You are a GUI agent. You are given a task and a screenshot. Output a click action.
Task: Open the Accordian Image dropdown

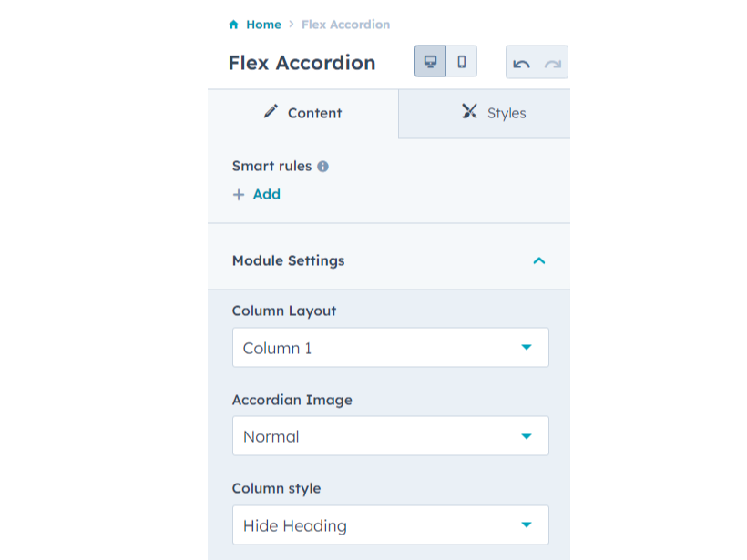390,435
